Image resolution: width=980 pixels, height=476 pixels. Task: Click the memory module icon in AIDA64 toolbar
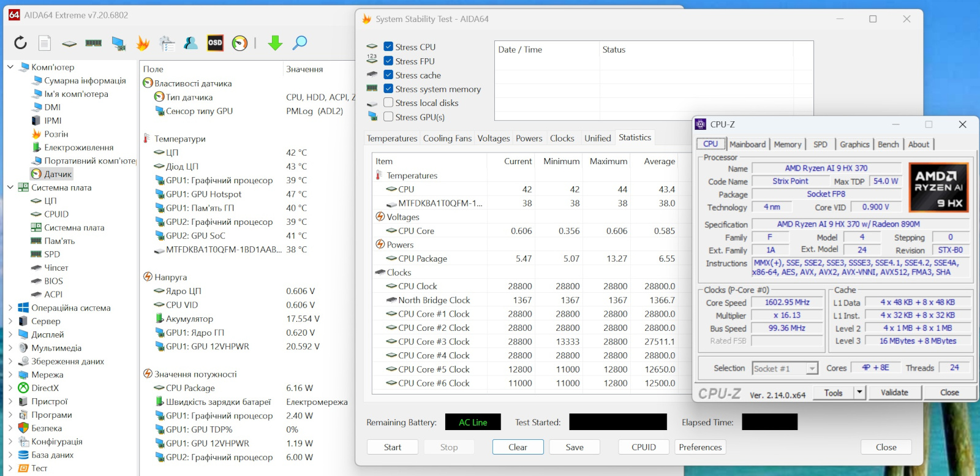tap(93, 43)
